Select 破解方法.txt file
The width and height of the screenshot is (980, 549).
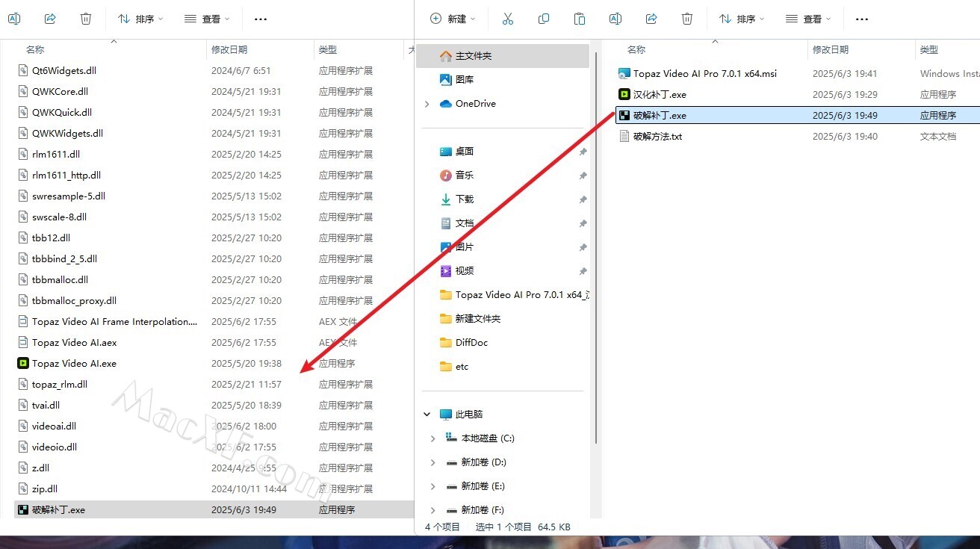650,136
